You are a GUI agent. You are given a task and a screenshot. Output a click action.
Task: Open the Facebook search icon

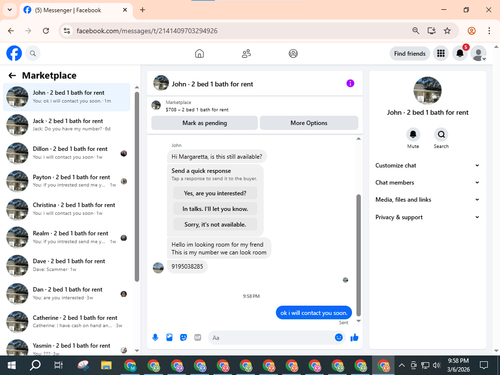point(33,53)
